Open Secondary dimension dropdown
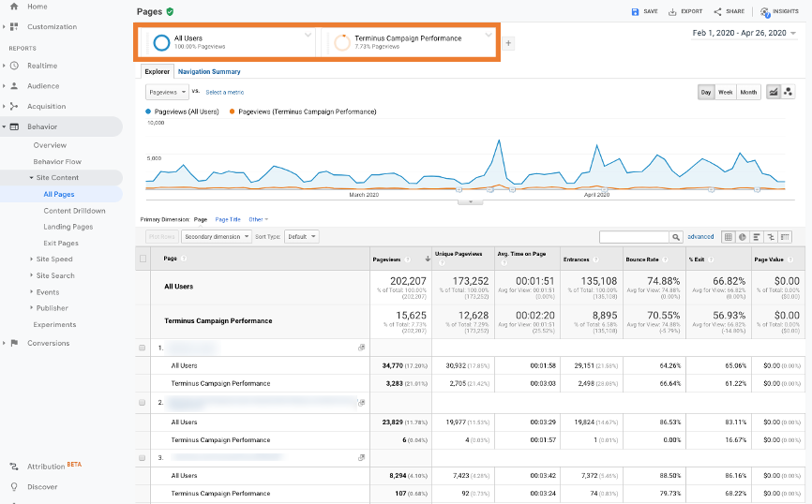Screen dimensions: 812x504 (x=216, y=236)
